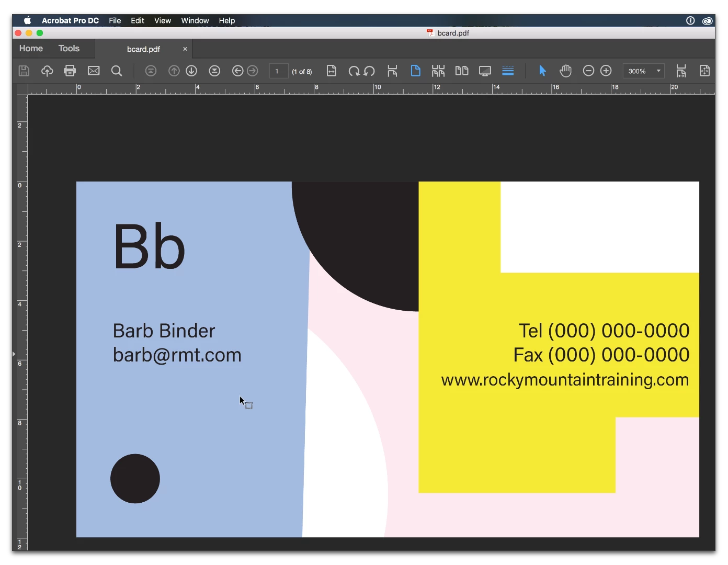Screen dimensions: 728x565
Task: Open the Edit menu
Action: (x=138, y=20)
